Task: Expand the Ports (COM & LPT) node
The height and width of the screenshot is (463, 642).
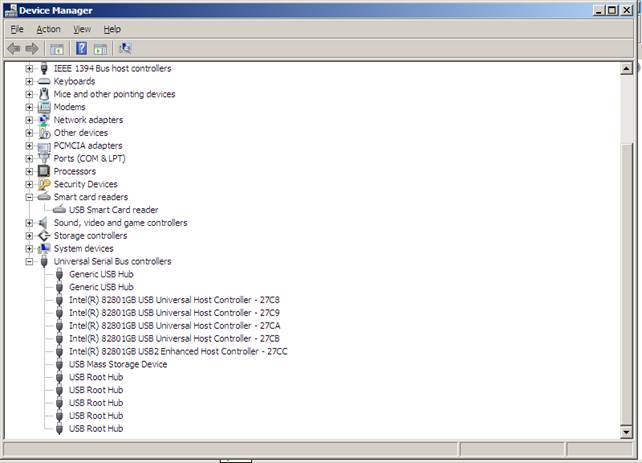Action: [29, 158]
